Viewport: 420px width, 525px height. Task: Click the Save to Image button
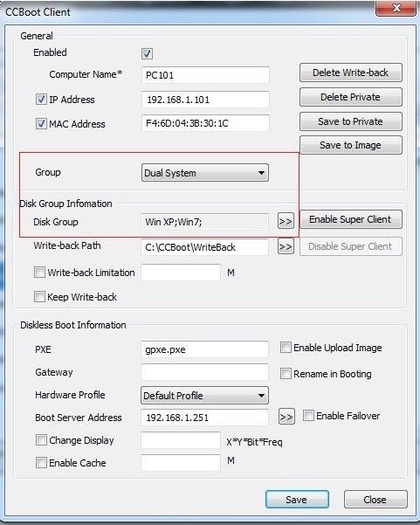point(351,145)
